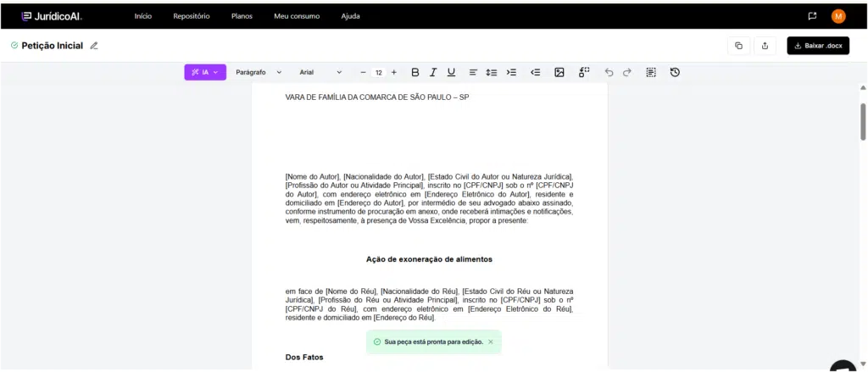Image resolution: width=868 pixels, height=372 pixels.
Task: Click the Petição Inicial title
Action: click(x=52, y=46)
